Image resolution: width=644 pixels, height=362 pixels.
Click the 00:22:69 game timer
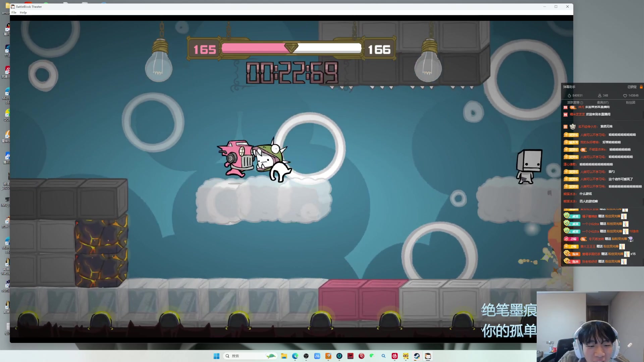point(292,73)
